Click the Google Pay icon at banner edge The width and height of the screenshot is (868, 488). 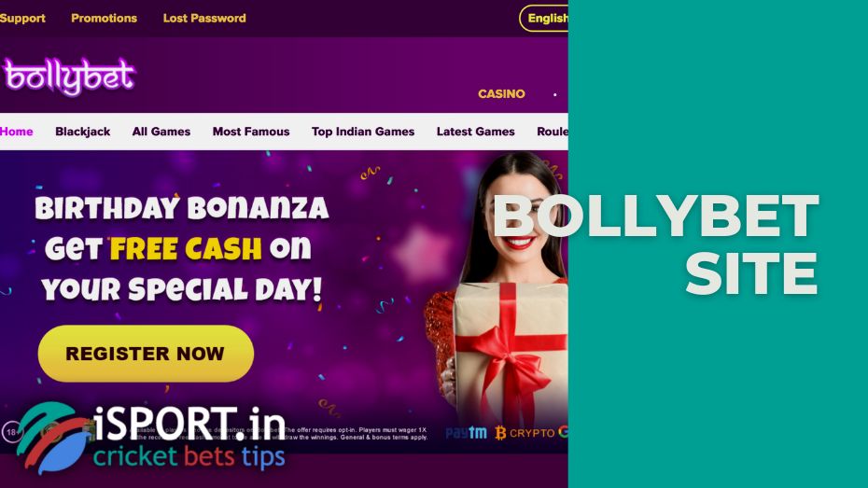pyautogui.click(x=563, y=432)
